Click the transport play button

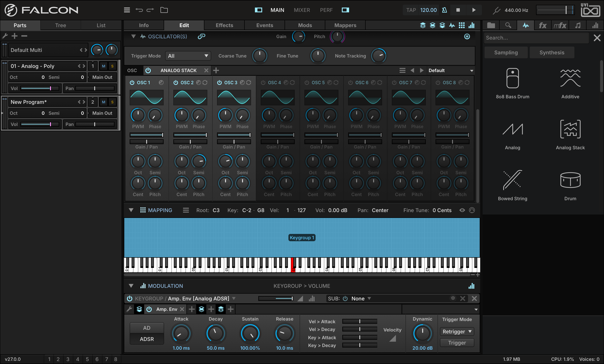click(474, 10)
